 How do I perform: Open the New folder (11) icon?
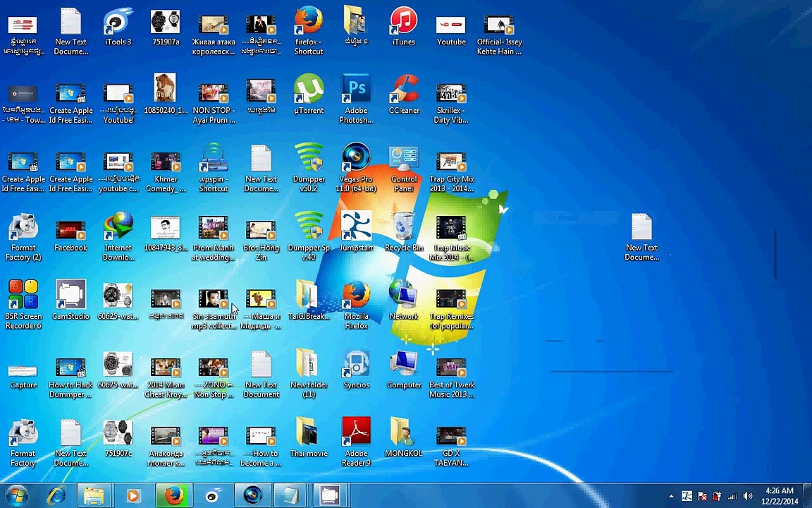point(309,374)
